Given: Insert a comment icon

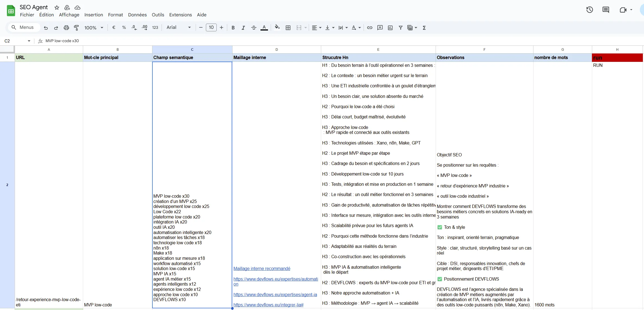Looking at the screenshot, I should [x=380, y=27].
